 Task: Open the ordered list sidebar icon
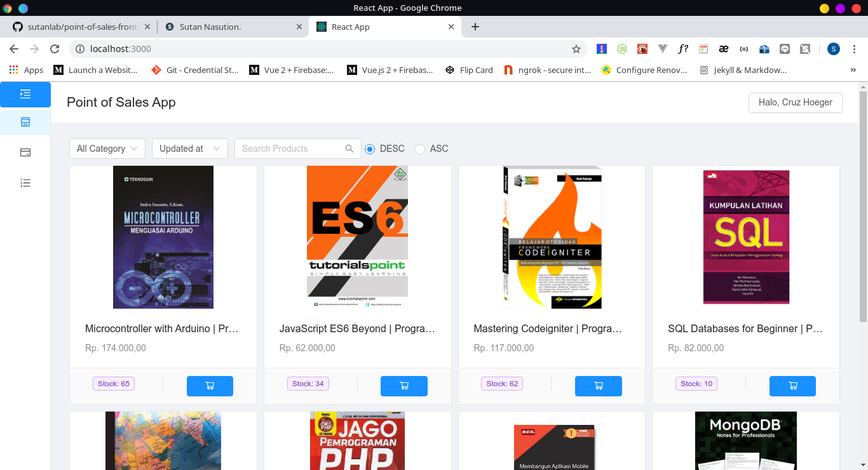[25, 183]
